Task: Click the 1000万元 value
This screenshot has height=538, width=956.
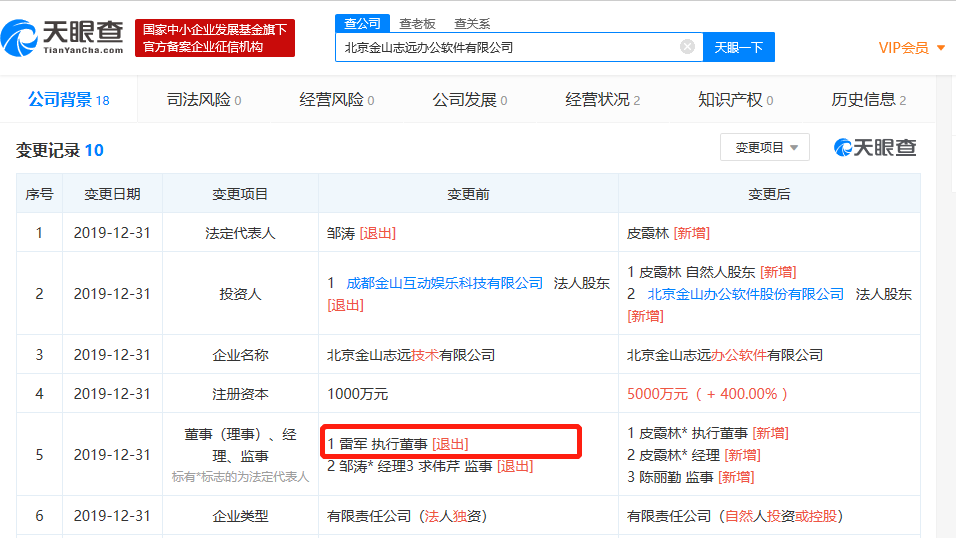Action: pyautogui.click(x=357, y=394)
